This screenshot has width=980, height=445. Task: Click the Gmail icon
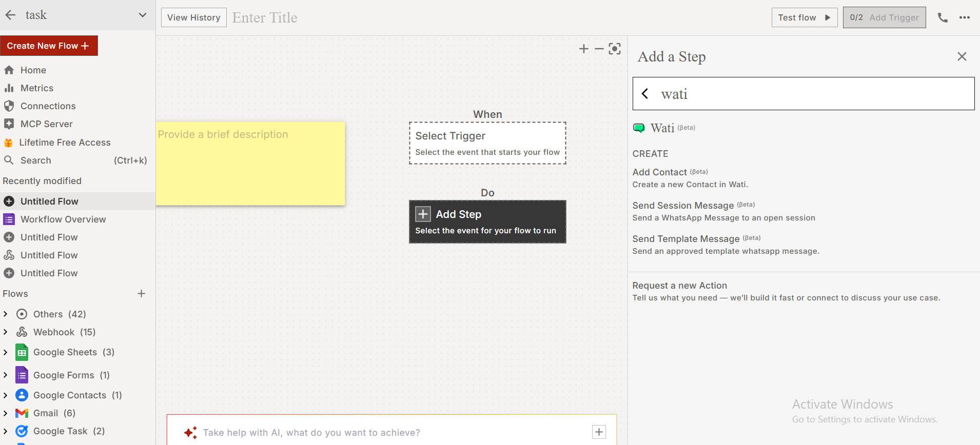pyautogui.click(x=22, y=413)
